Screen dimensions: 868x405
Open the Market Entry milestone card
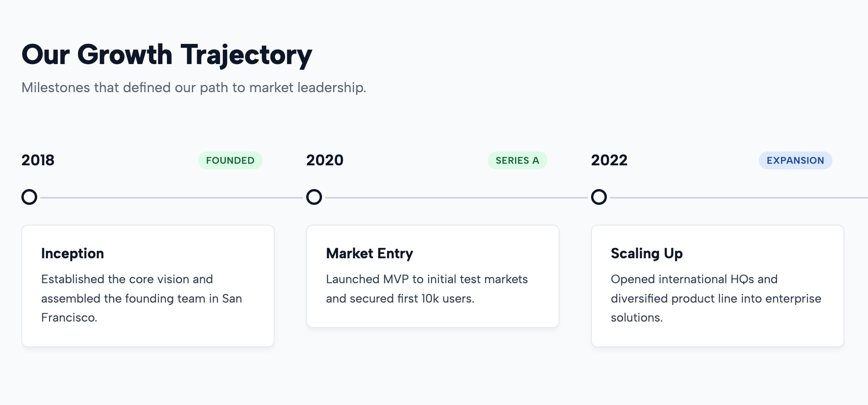click(x=433, y=276)
